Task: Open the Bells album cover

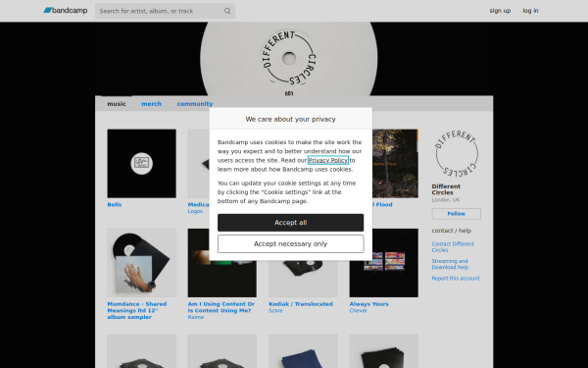Action: tap(141, 163)
